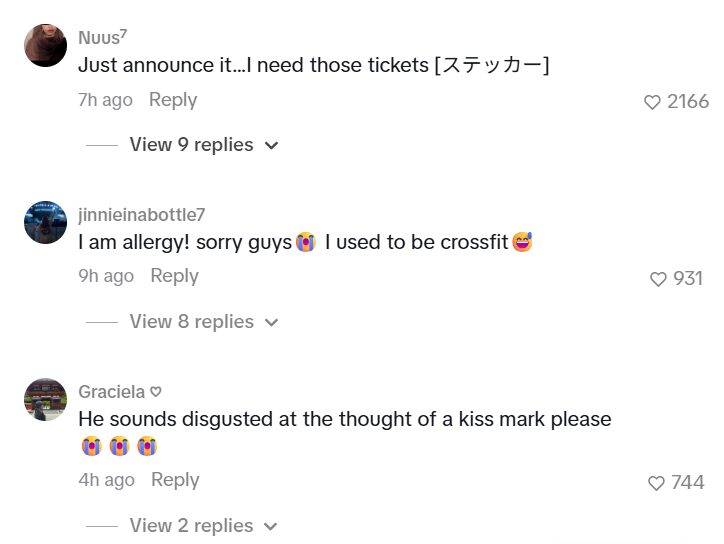
Task: Reply to Graciela's comment
Action: (x=175, y=480)
